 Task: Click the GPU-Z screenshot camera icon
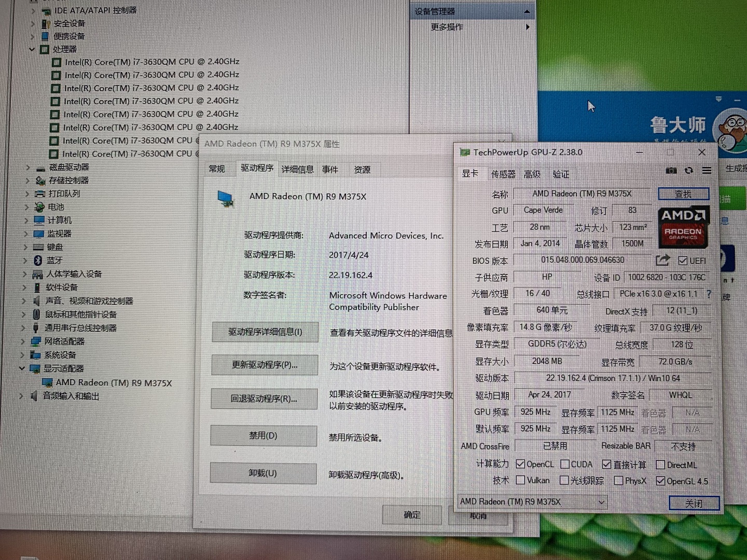pyautogui.click(x=671, y=170)
